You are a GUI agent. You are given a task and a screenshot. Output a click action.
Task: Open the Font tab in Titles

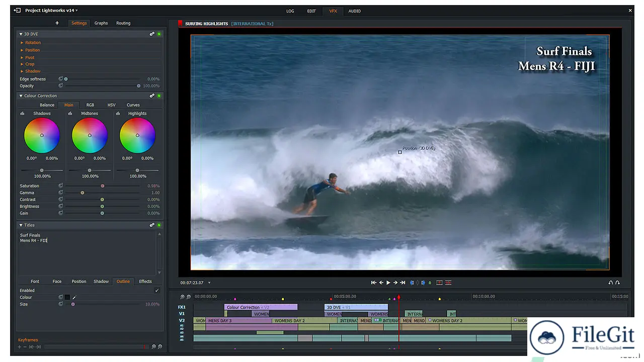click(x=35, y=282)
